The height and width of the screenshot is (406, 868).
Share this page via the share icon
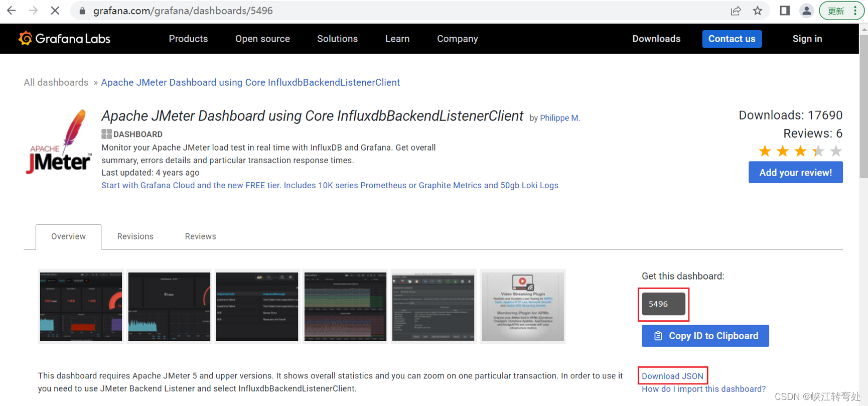(736, 11)
